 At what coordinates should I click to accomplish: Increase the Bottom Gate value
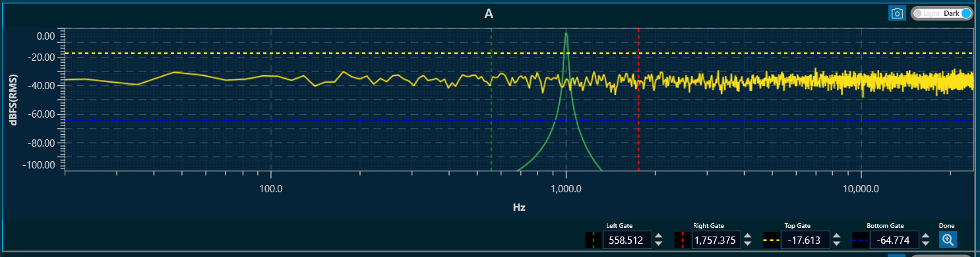point(925,236)
